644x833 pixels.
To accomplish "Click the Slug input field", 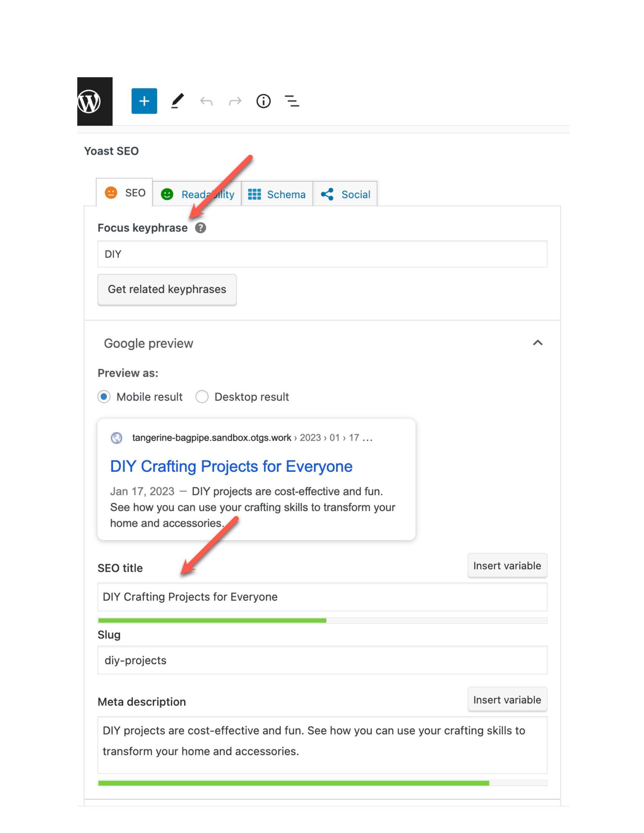I will (x=322, y=660).
